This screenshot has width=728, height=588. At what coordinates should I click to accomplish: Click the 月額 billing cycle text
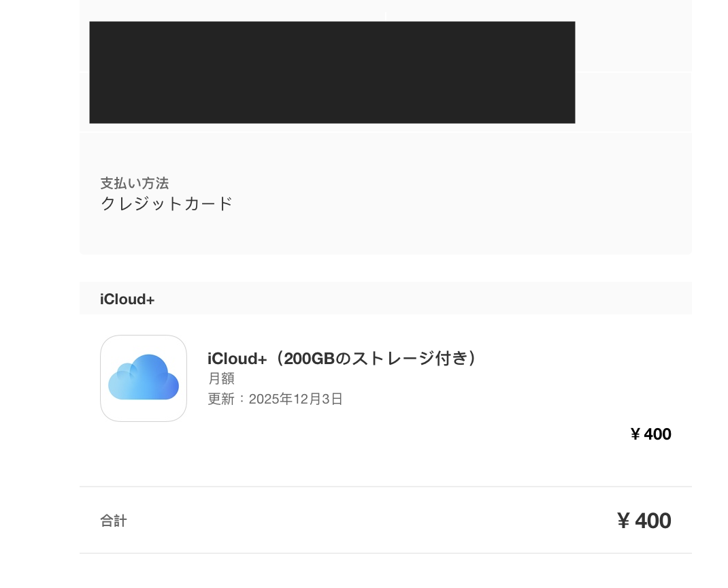click(x=221, y=379)
